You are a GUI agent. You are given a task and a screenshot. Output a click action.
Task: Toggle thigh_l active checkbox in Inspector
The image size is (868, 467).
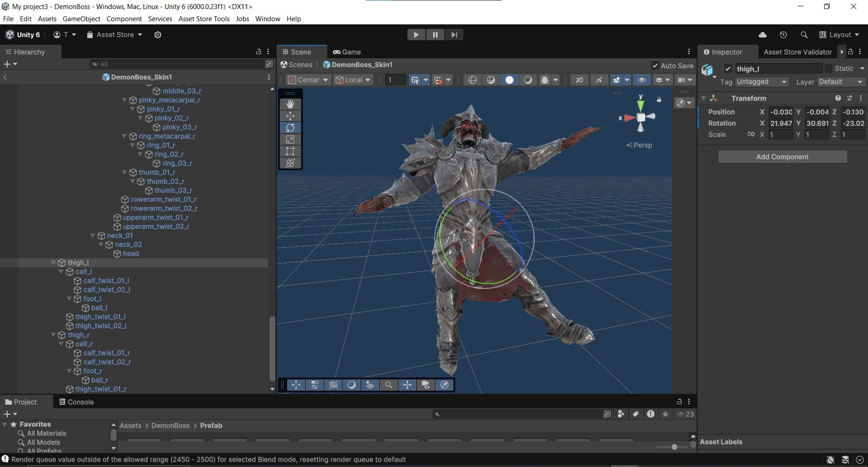point(728,69)
